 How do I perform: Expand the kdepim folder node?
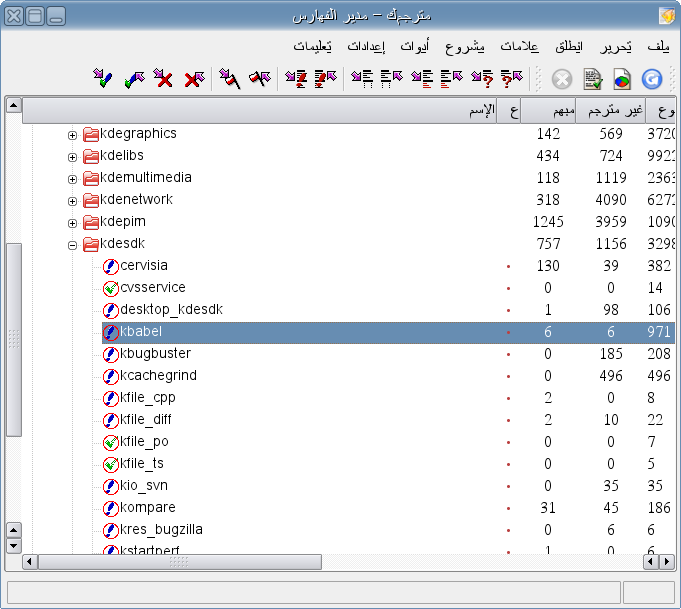72,223
